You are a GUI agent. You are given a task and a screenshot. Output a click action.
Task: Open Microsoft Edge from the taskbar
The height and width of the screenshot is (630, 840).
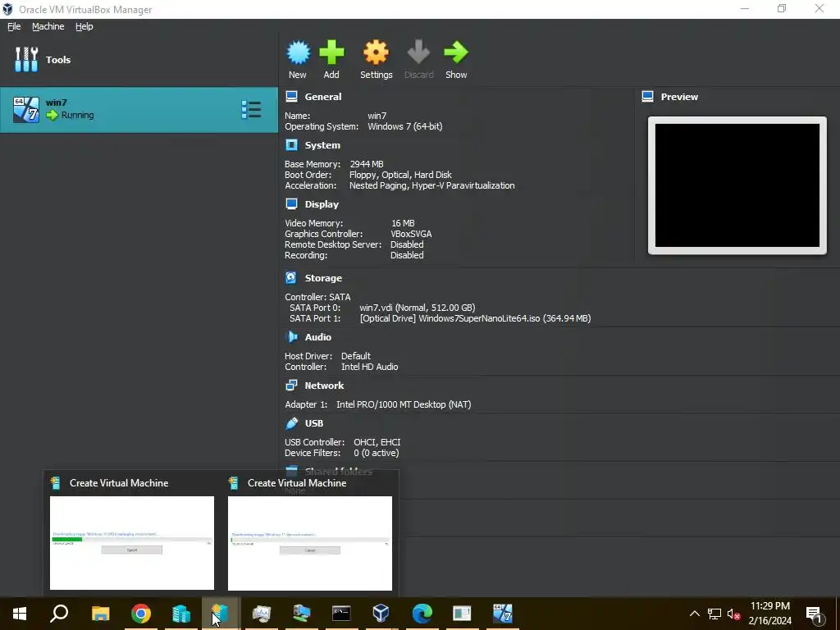[422, 614]
